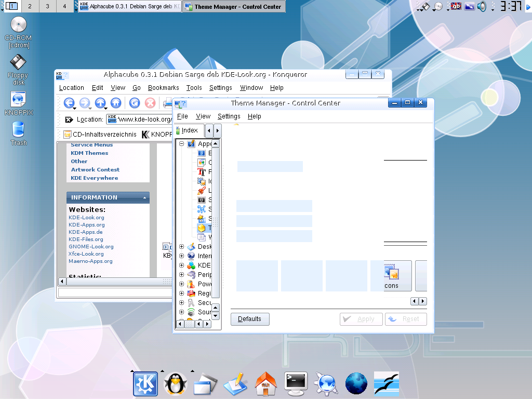
Task: Switch to the Index tab
Action: 189,130
